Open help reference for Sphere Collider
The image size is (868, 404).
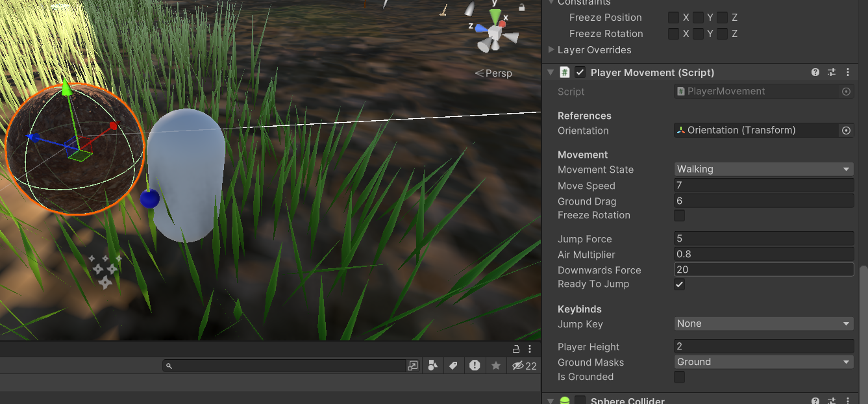point(815,400)
